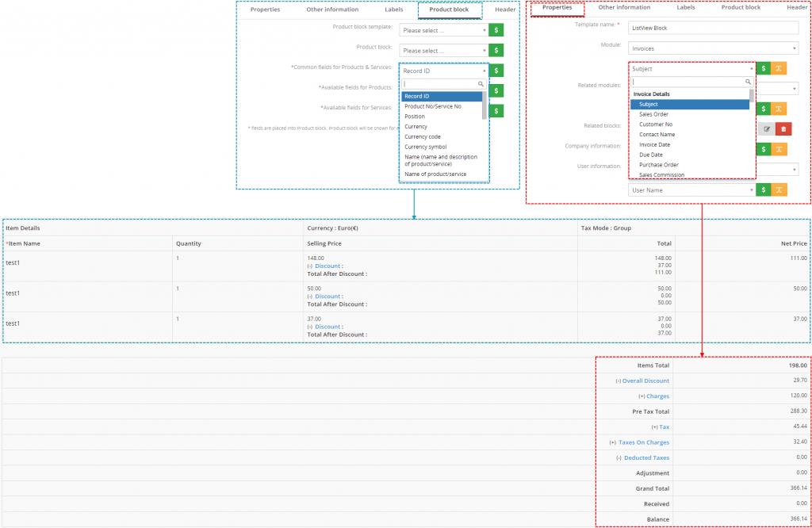Click search magnifier icon in Subject dropdown search

747,82
